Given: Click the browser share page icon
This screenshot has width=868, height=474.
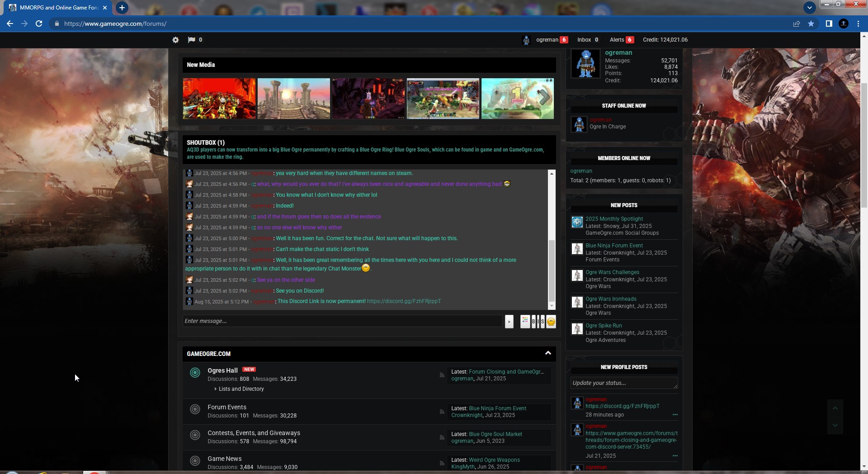Looking at the screenshot, I should coord(797,24).
